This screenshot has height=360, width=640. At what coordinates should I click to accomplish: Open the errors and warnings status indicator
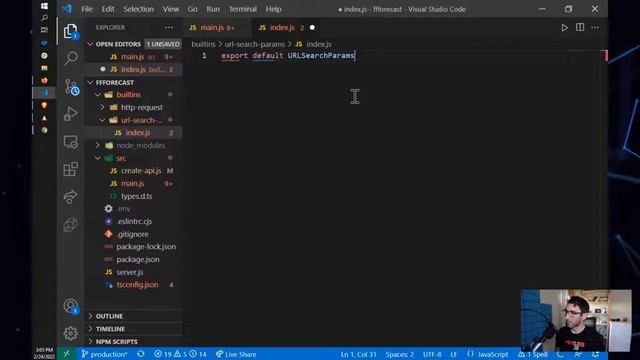180,354
